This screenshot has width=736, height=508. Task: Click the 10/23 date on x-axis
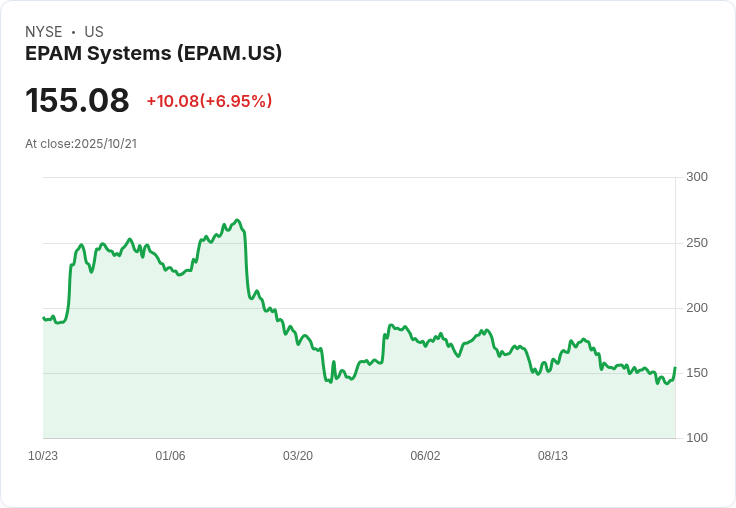tap(43, 456)
